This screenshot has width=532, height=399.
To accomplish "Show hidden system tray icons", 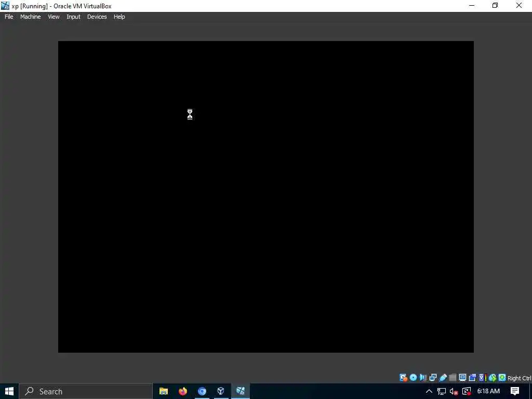I will [429, 391].
